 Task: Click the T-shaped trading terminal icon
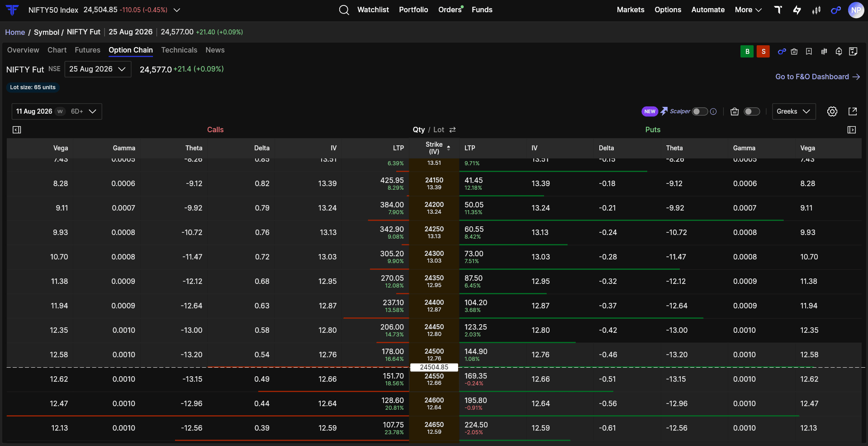click(x=778, y=10)
